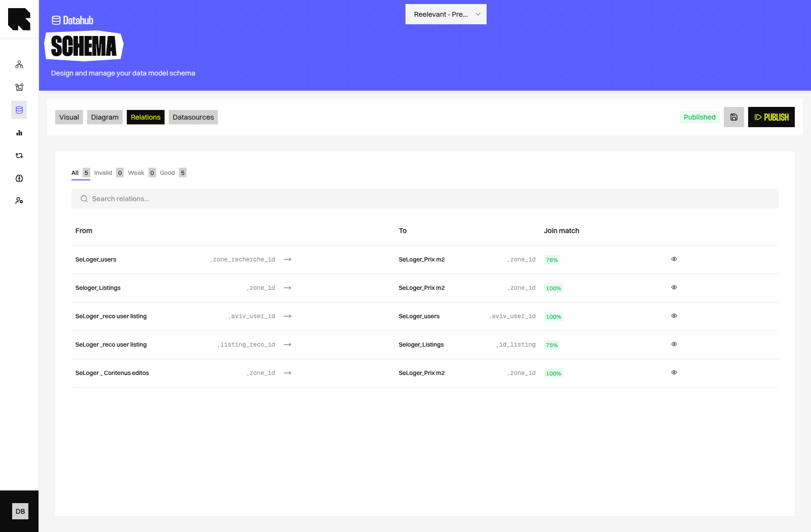Click the listing_reco_id field

(247, 345)
